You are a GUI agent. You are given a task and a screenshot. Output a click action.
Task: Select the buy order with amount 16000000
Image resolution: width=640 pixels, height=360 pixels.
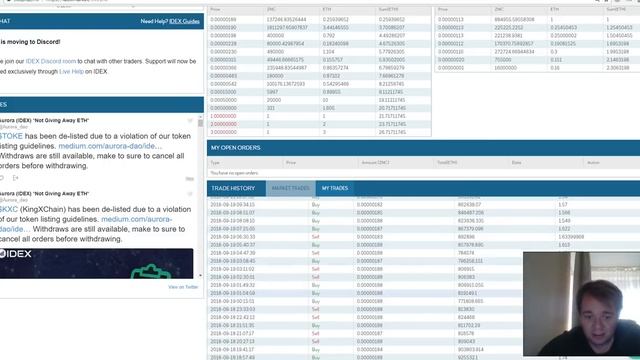click(538, 68)
